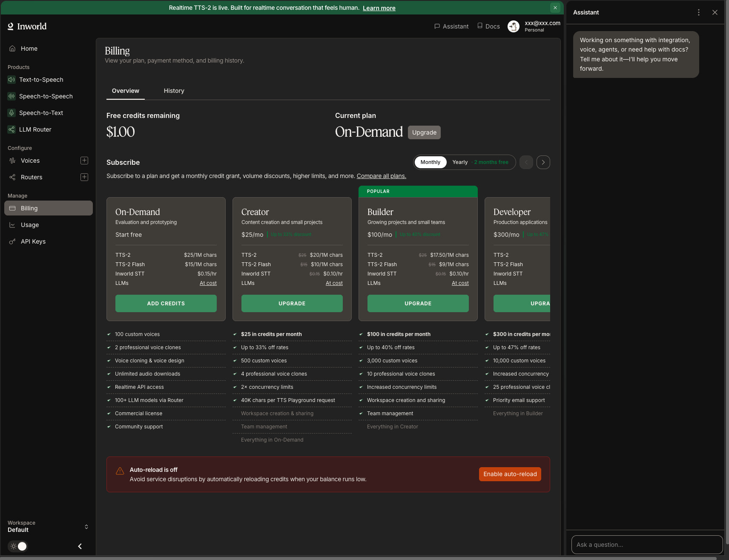Screen dimensions: 729x560
Task: Click Upgrade on the Creator card
Action: (292, 304)
